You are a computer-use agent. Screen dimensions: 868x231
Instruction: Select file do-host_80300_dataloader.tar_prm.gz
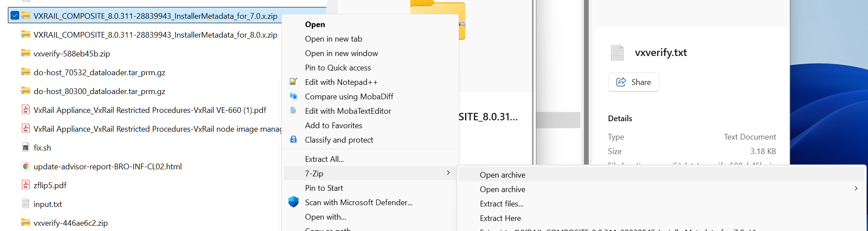[99, 91]
